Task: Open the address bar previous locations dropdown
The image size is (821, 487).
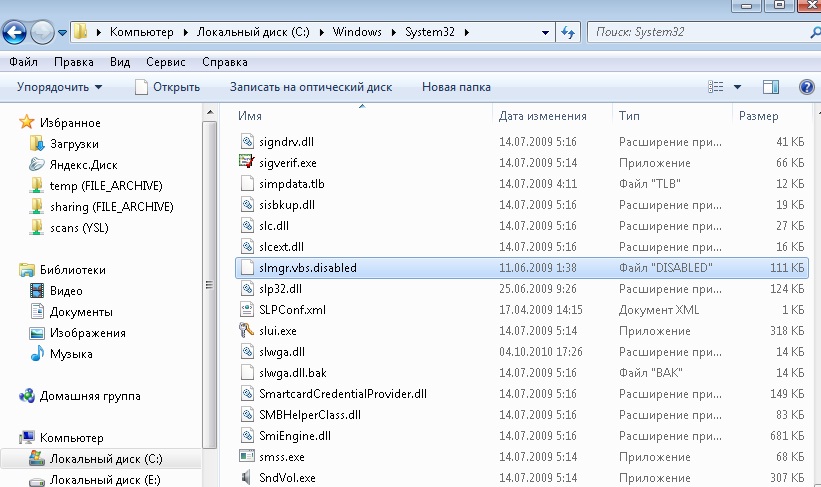Action: [545, 32]
